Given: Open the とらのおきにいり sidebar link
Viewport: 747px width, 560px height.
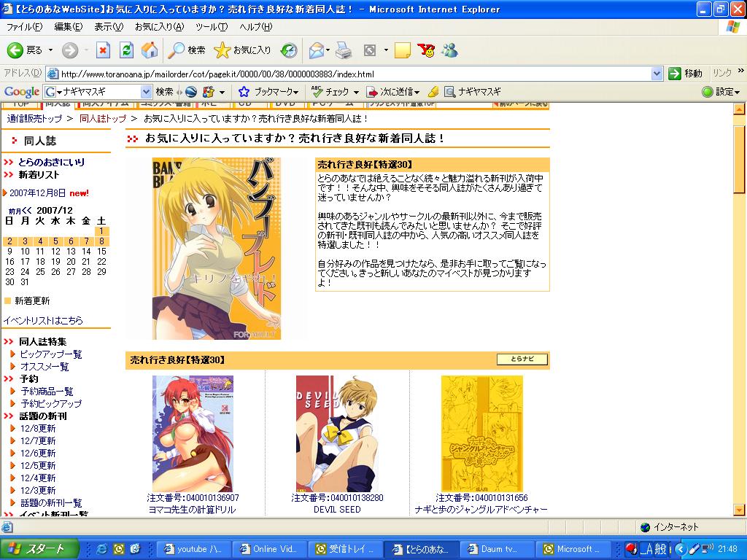Looking at the screenshot, I should (x=52, y=162).
